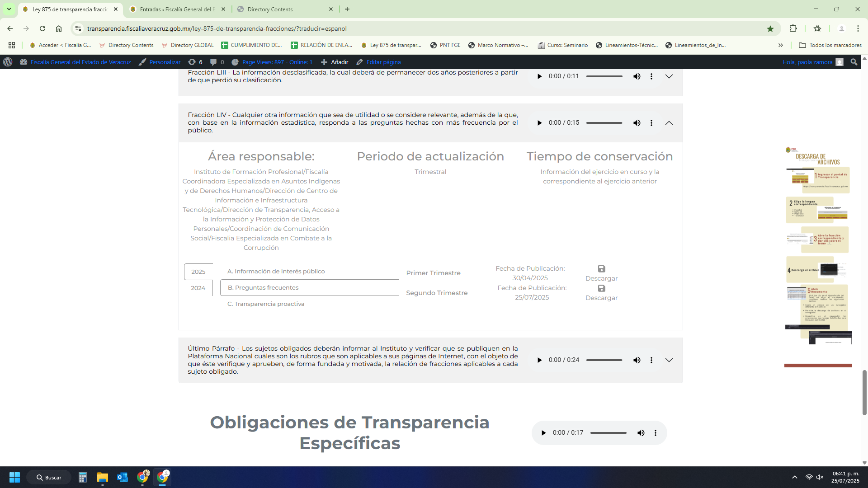The image size is (868, 488).
Task: Download the Segundo Trimestre file
Action: coord(601,293)
